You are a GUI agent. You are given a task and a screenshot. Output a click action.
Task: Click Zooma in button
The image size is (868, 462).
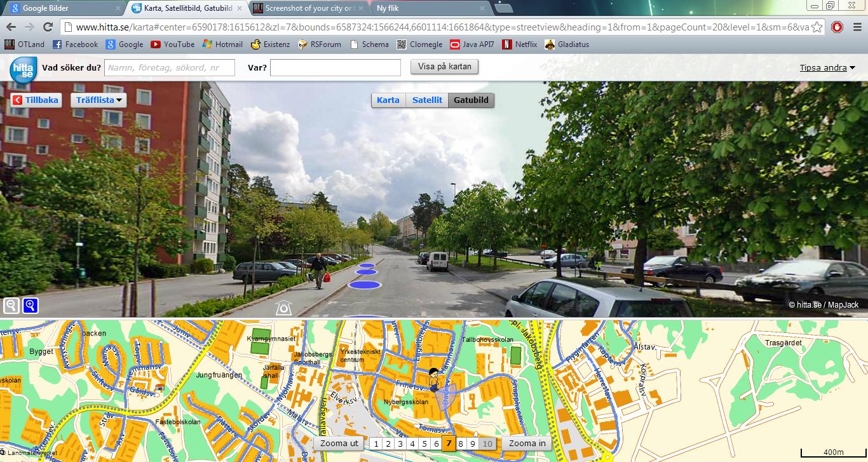527,444
